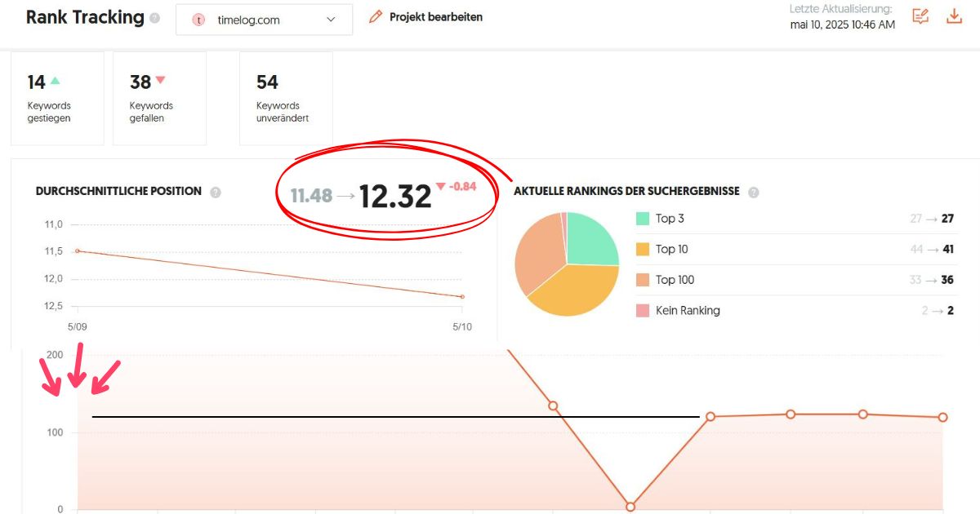Viewport: 980px width, 514px height.
Task: Click the 5/10 data point on position chart
Action: click(462, 296)
